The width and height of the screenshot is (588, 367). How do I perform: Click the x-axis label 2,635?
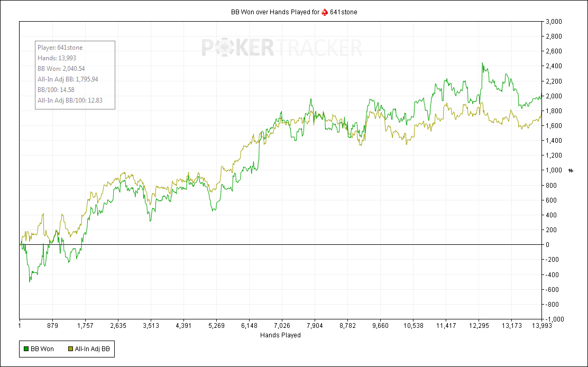[x=118, y=326]
